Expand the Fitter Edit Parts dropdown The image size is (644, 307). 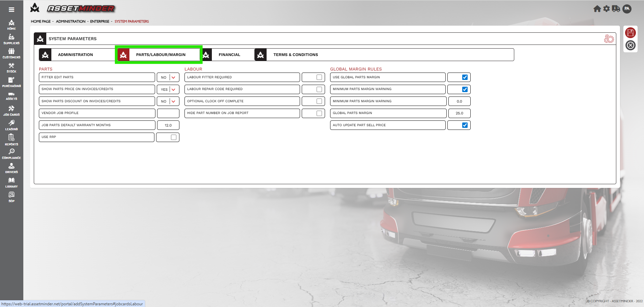click(173, 77)
